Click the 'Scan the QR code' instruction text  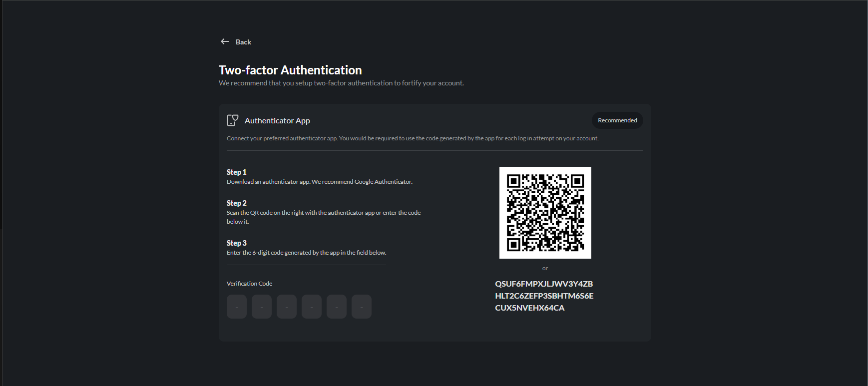(324, 217)
